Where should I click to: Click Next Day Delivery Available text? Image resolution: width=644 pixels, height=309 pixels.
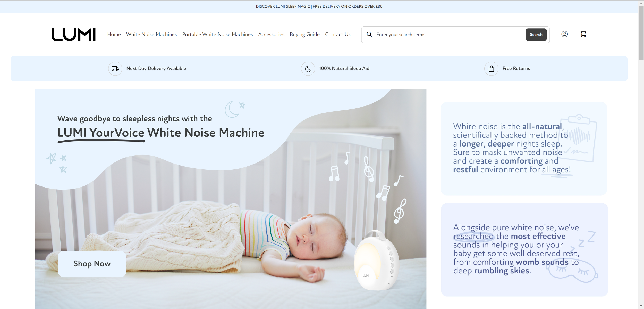pos(156,68)
